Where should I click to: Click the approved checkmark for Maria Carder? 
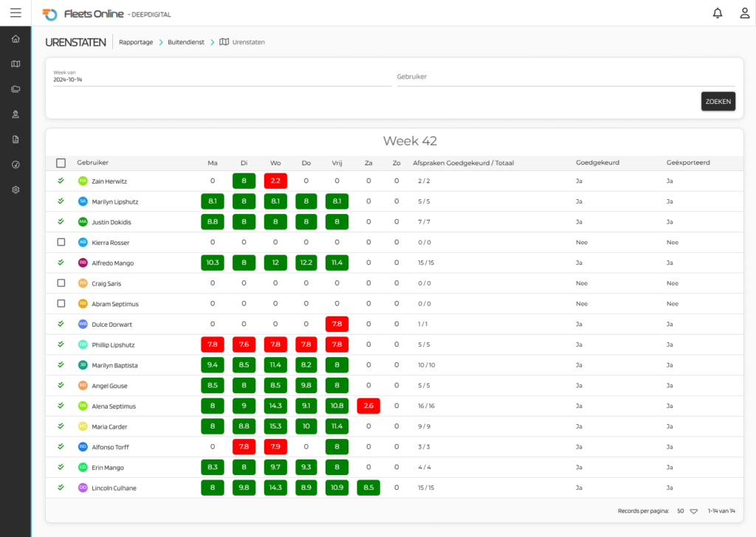pyautogui.click(x=61, y=426)
